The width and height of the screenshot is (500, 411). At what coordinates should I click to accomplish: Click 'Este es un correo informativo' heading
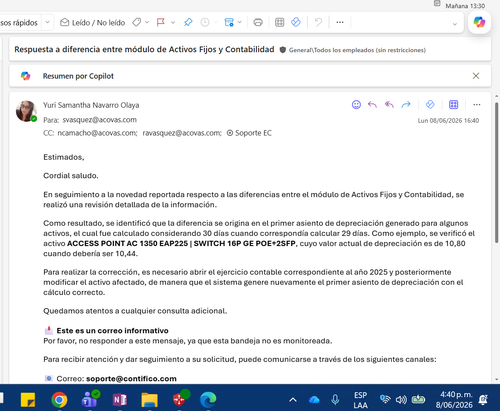pyautogui.click(x=112, y=331)
